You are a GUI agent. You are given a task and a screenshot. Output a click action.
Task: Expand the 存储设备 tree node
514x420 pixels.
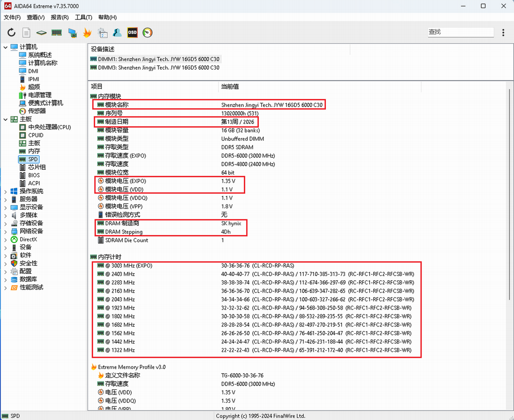coord(5,224)
